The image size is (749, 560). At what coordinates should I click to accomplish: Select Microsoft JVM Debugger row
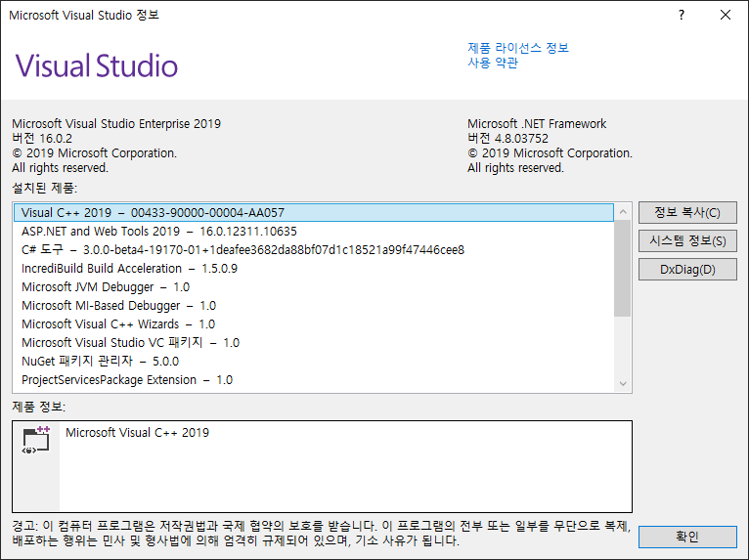(314, 287)
